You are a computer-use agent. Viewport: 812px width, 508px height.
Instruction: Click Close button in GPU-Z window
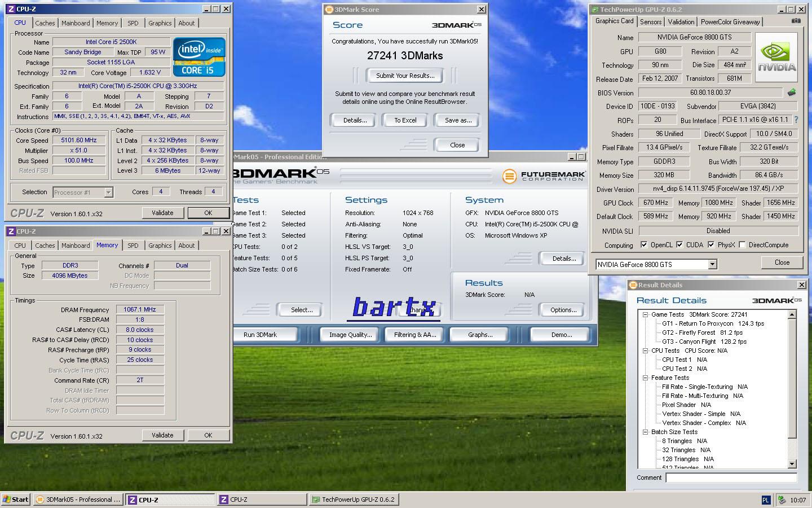point(782,262)
